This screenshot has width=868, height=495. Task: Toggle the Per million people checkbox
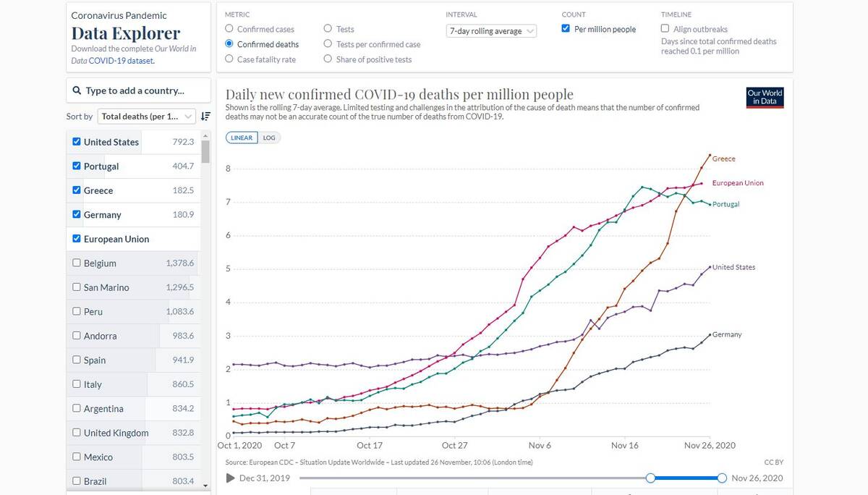coord(566,29)
